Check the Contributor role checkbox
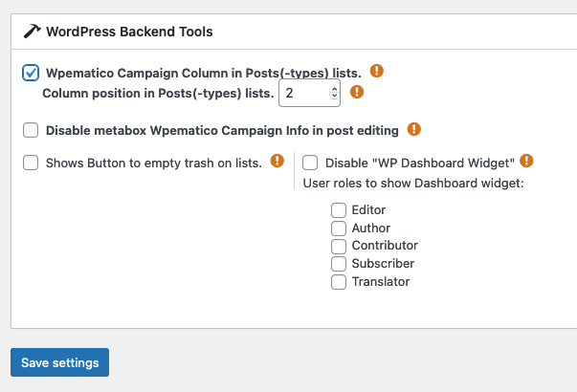Viewport: 577px width, 392px height. click(339, 246)
